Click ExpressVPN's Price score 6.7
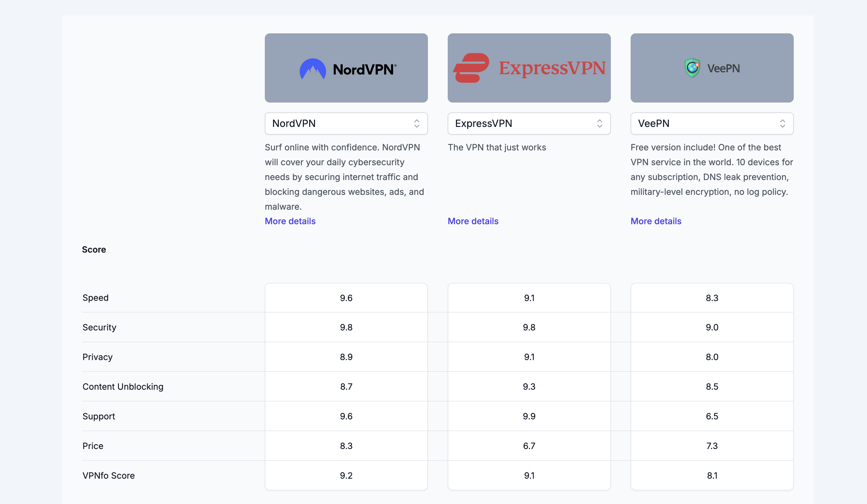 tap(529, 446)
